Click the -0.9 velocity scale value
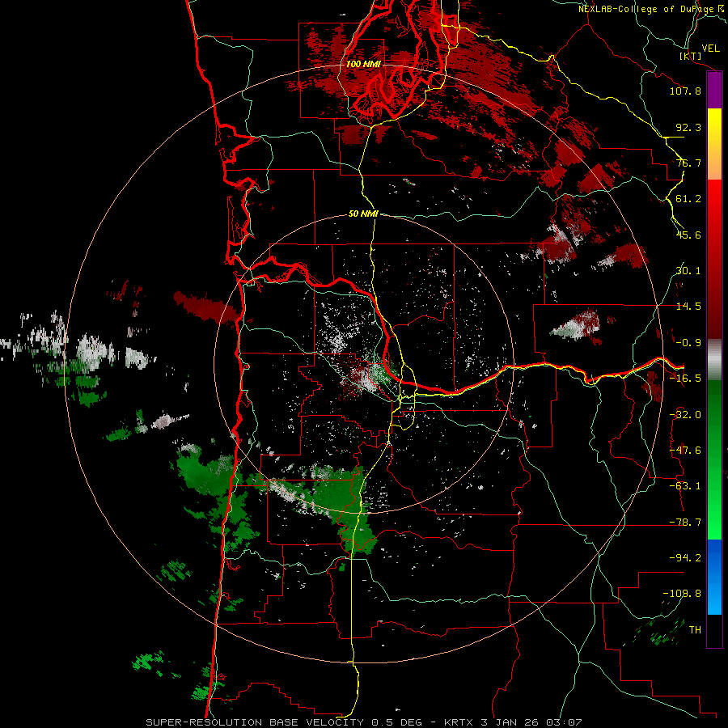The width and height of the screenshot is (728, 728). point(688,343)
